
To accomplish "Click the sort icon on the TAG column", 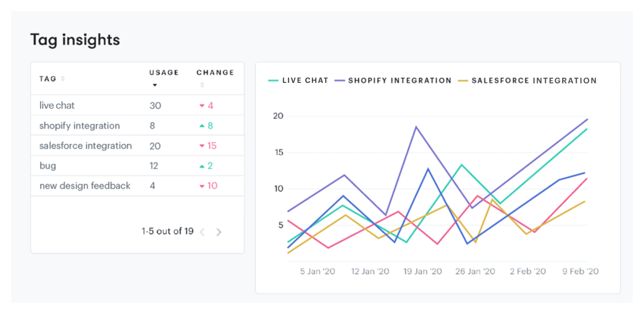I will click(63, 79).
